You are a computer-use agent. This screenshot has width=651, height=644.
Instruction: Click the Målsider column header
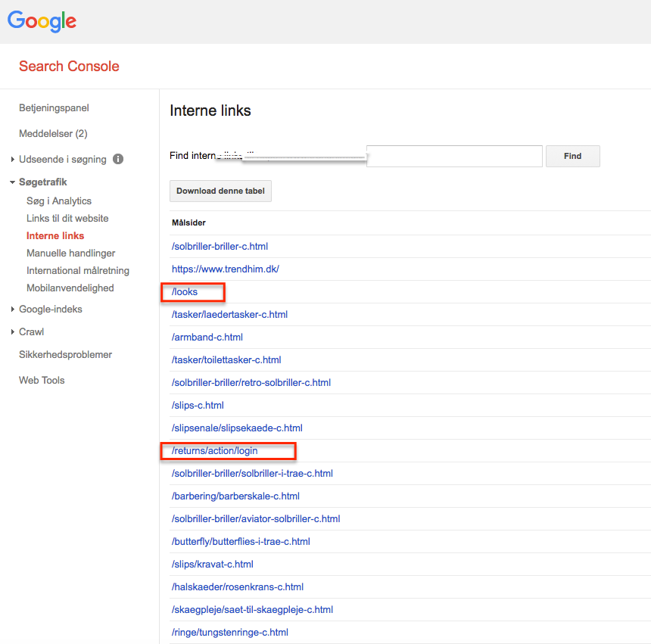click(189, 222)
